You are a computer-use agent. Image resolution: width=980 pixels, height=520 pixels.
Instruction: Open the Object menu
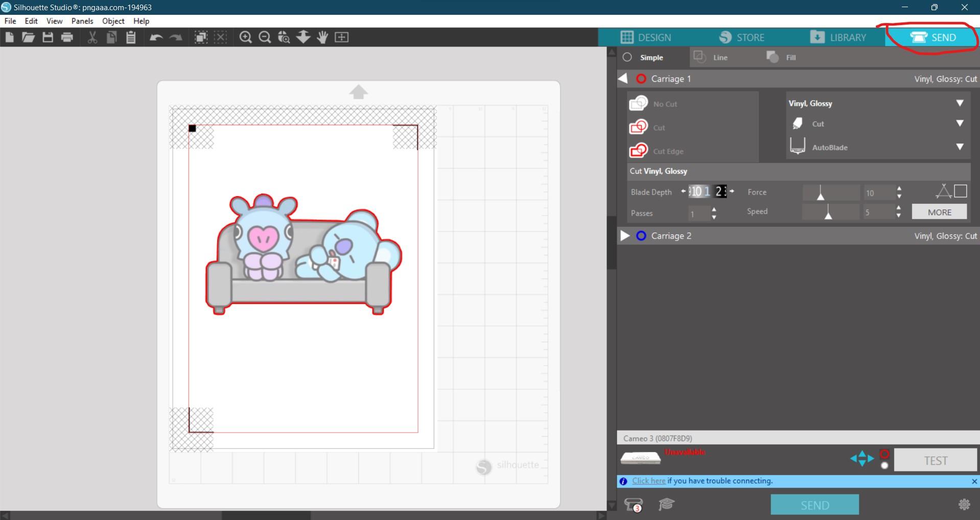coord(113,21)
